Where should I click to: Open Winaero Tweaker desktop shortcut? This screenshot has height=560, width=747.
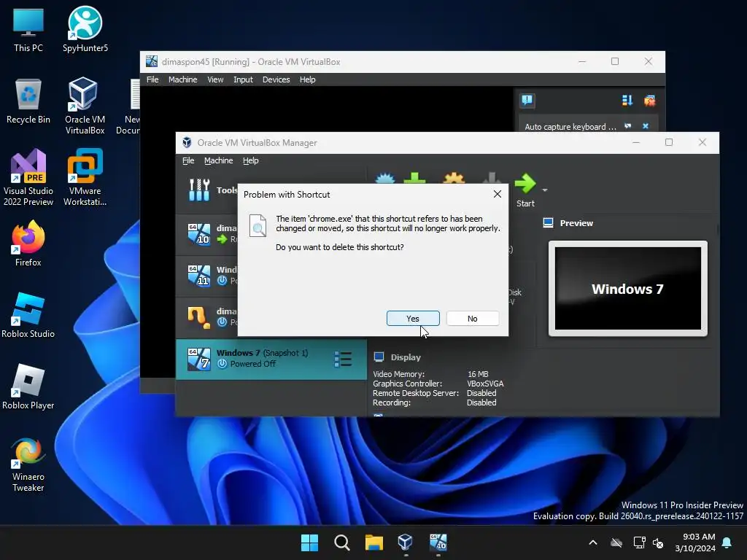click(28, 464)
